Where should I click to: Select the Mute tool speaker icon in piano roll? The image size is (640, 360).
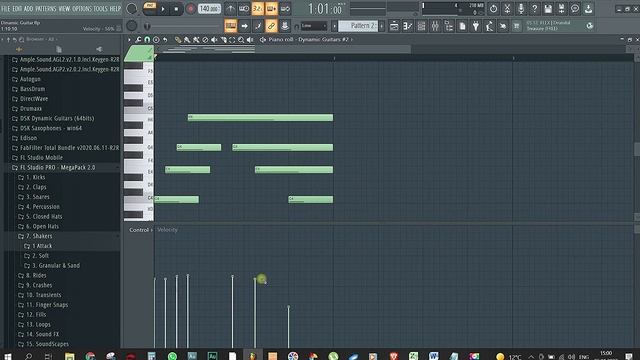click(x=214, y=40)
